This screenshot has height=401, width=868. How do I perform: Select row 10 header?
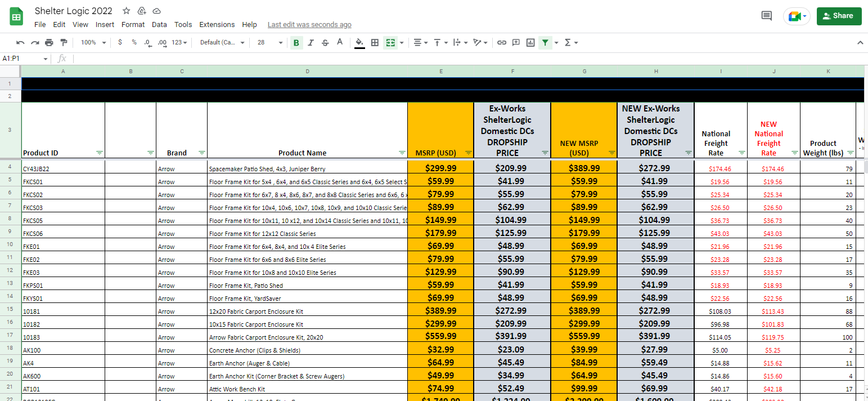[10, 245]
